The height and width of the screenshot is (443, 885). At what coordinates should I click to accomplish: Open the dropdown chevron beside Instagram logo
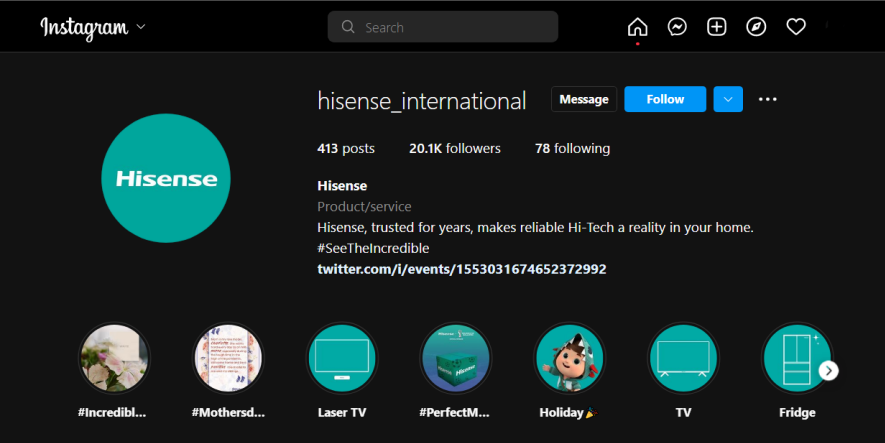[x=141, y=27]
